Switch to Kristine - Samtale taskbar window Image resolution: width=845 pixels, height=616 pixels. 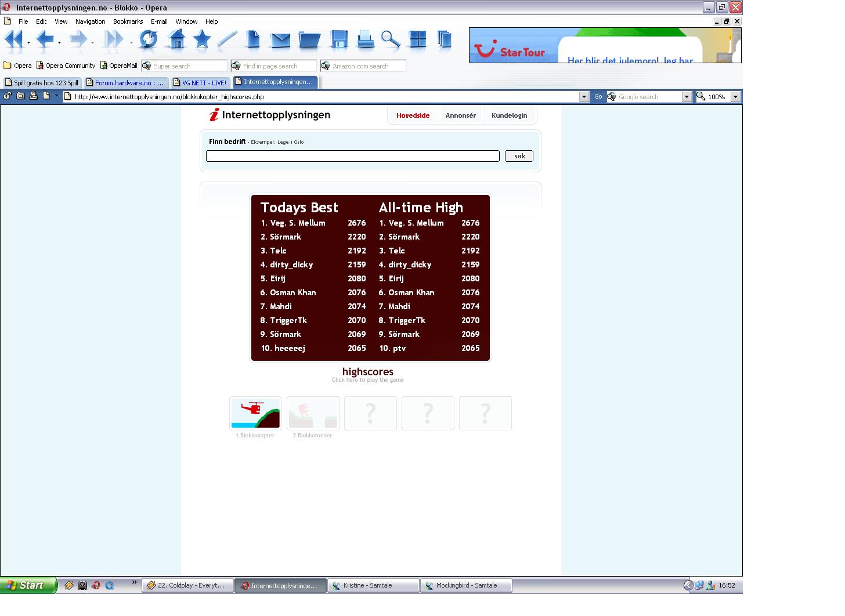pos(373,586)
